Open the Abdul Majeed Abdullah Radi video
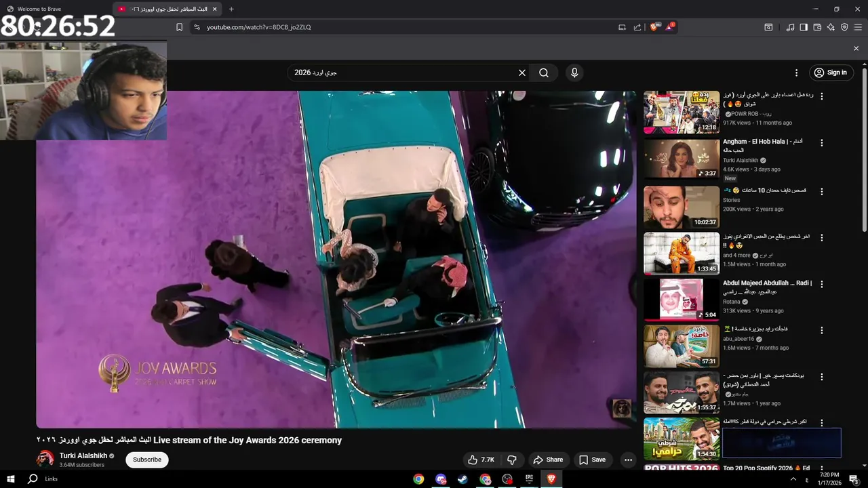 pos(682,300)
